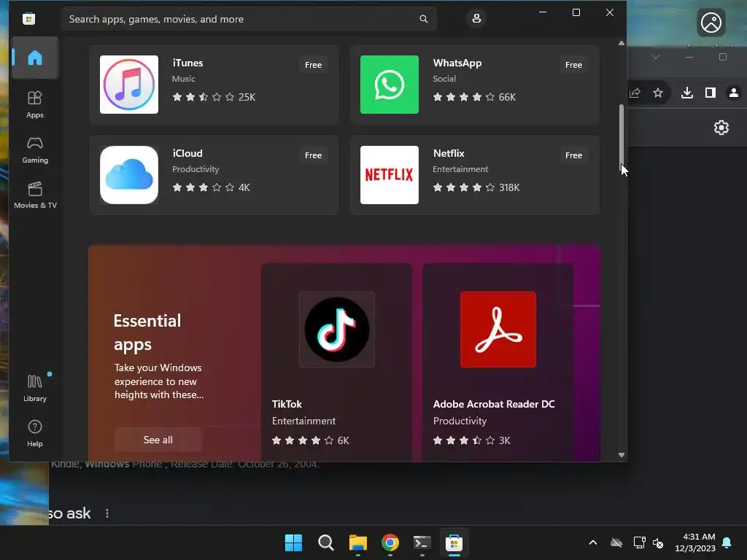This screenshot has height=560, width=747.
Task: Click the scroll down arrow in Store
Action: (x=622, y=455)
